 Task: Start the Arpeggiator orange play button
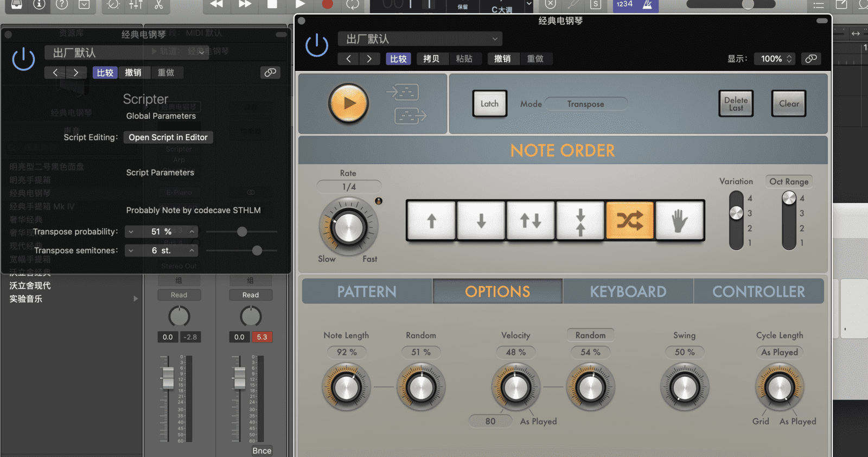[x=348, y=103]
